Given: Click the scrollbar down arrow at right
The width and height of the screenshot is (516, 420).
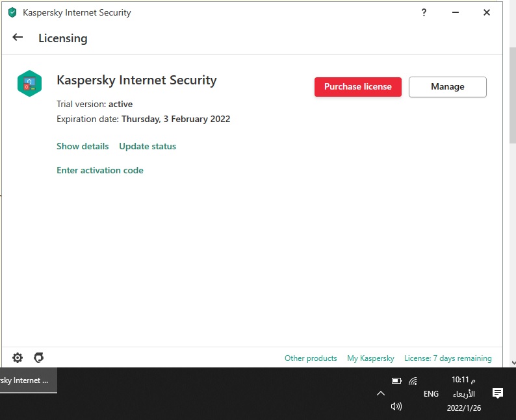Looking at the screenshot, I should [513, 363].
